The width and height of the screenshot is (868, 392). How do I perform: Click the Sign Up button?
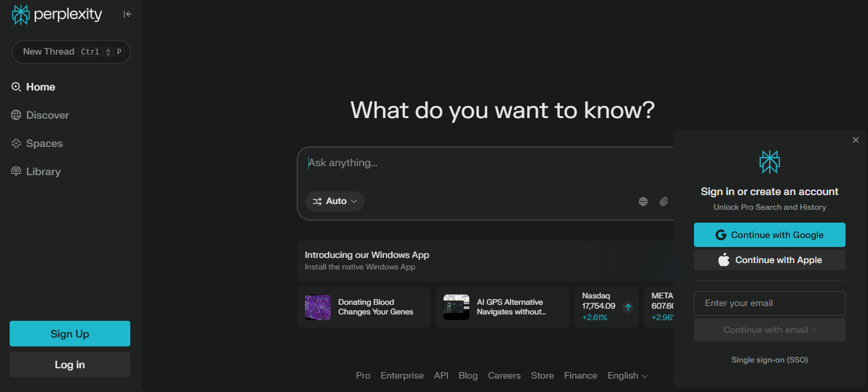[70, 334]
